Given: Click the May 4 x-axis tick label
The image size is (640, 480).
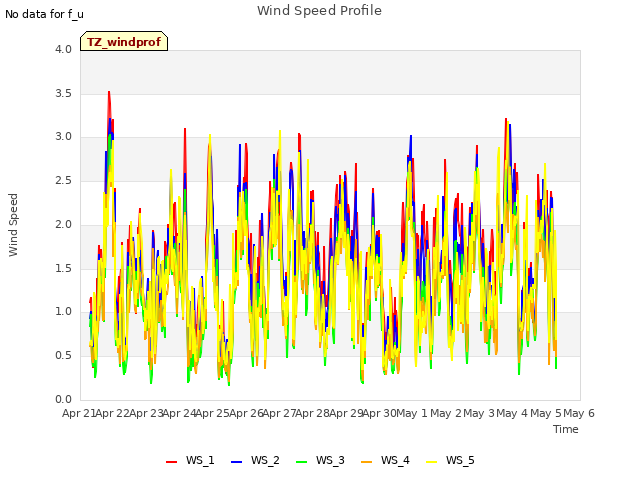Looking at the screenshot, I should click(512, 413).
